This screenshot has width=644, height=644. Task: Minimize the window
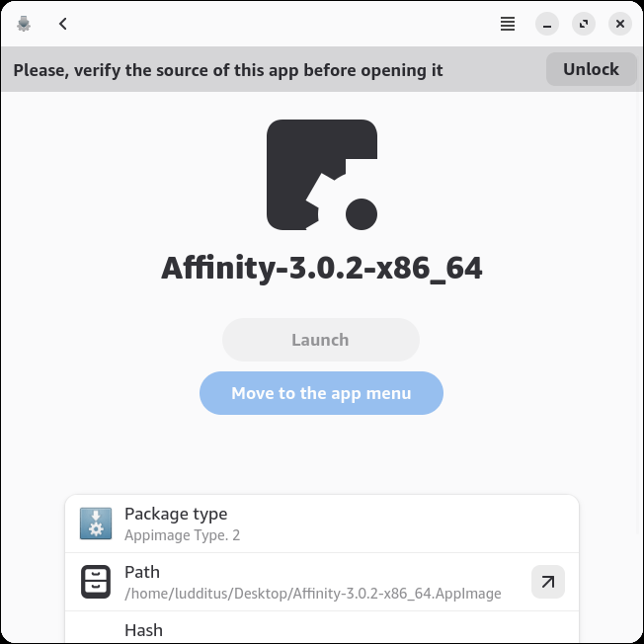[548, 24]
